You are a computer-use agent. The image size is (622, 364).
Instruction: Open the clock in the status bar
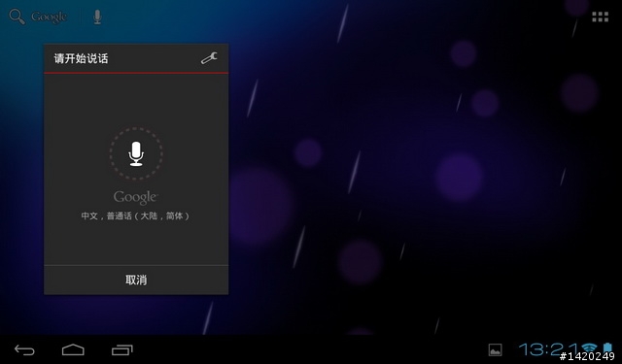coord(549,349)
